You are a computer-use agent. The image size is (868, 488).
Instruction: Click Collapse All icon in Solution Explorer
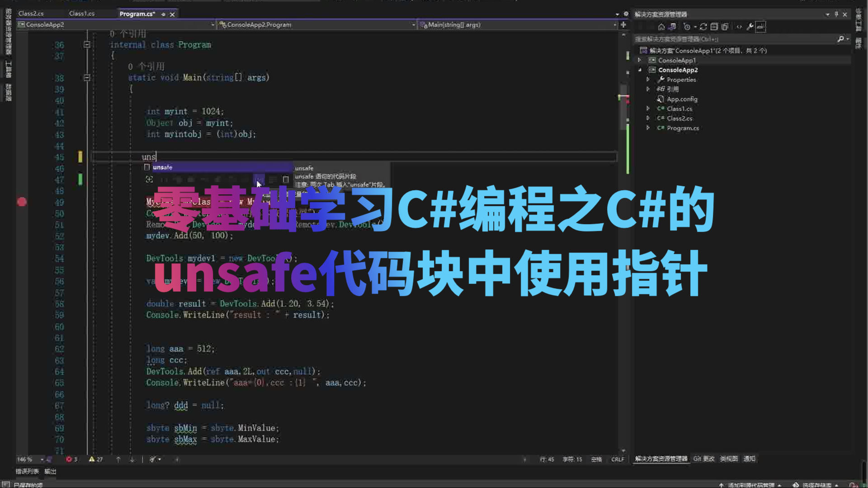[x=714, y=27]
